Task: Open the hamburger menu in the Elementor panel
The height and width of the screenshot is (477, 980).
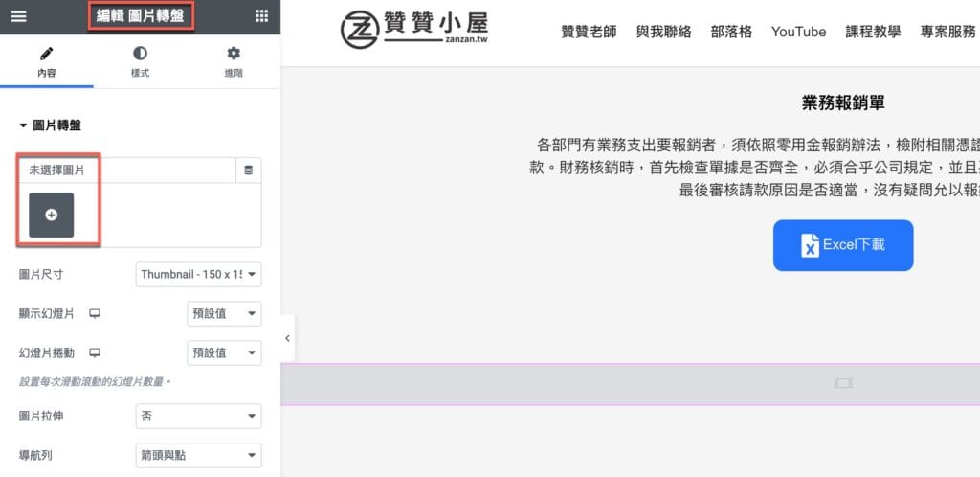Action: [19, 17]
